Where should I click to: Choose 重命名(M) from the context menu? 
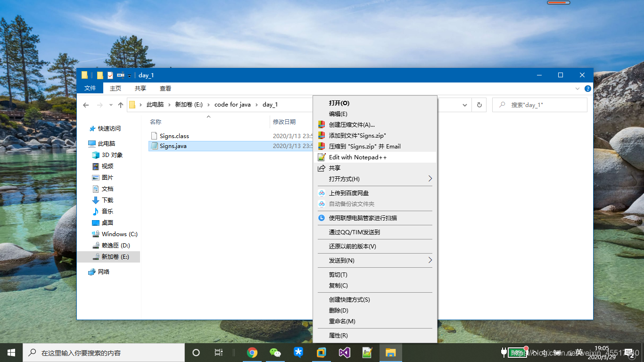click(x=375, y=321)
